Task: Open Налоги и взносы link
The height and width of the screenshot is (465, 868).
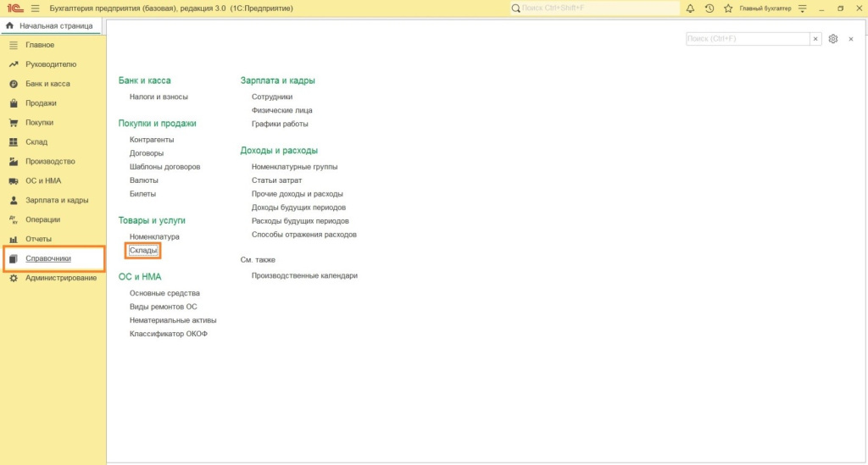Action: pos(159,97)
